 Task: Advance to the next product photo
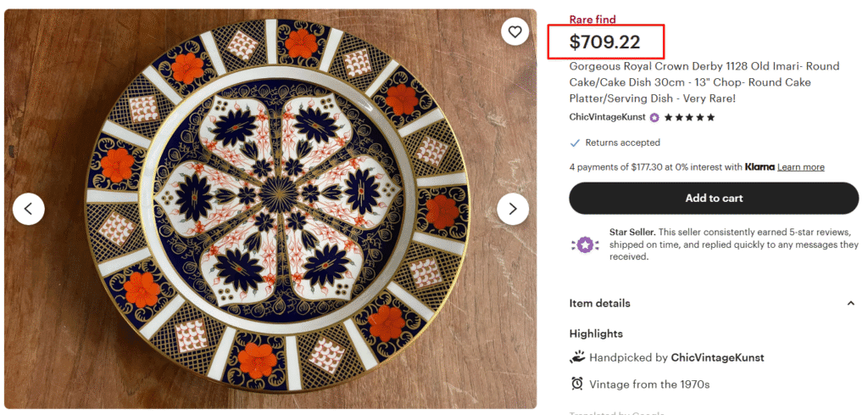point(513,209)
